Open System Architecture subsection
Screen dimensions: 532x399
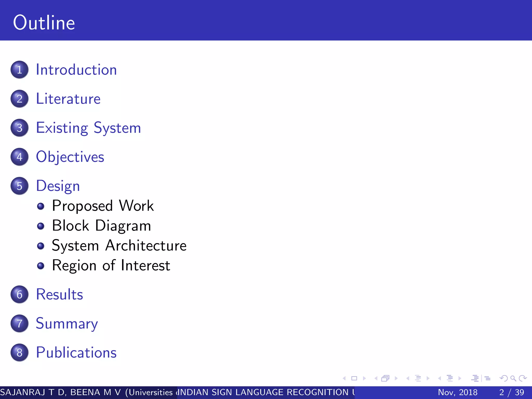click(x=119, y=245)
